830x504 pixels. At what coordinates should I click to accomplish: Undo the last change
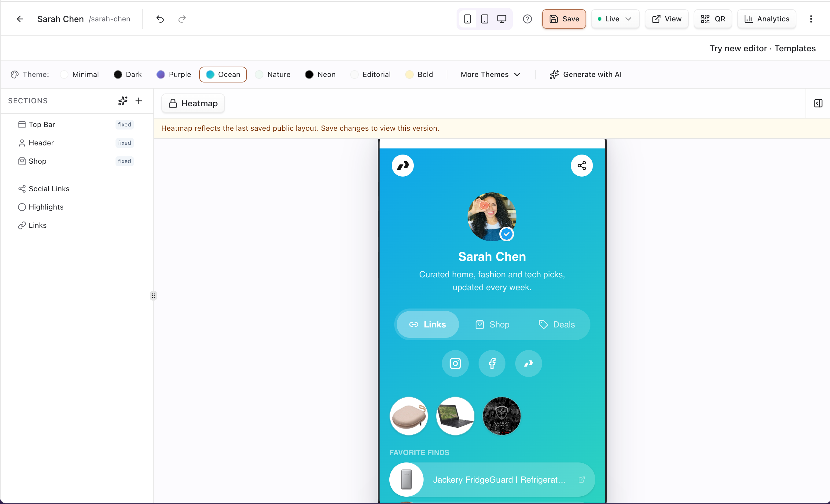pyautogui.click(x=160, y=19)
